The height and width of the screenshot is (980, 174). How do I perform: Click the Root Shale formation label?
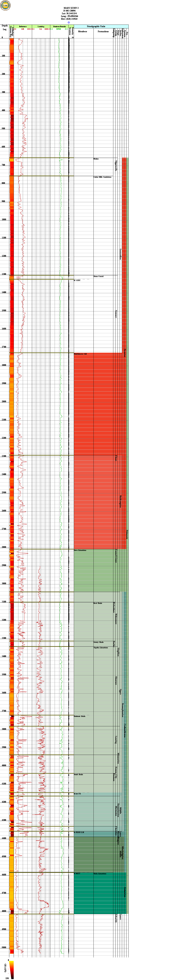tap(98, 603)
